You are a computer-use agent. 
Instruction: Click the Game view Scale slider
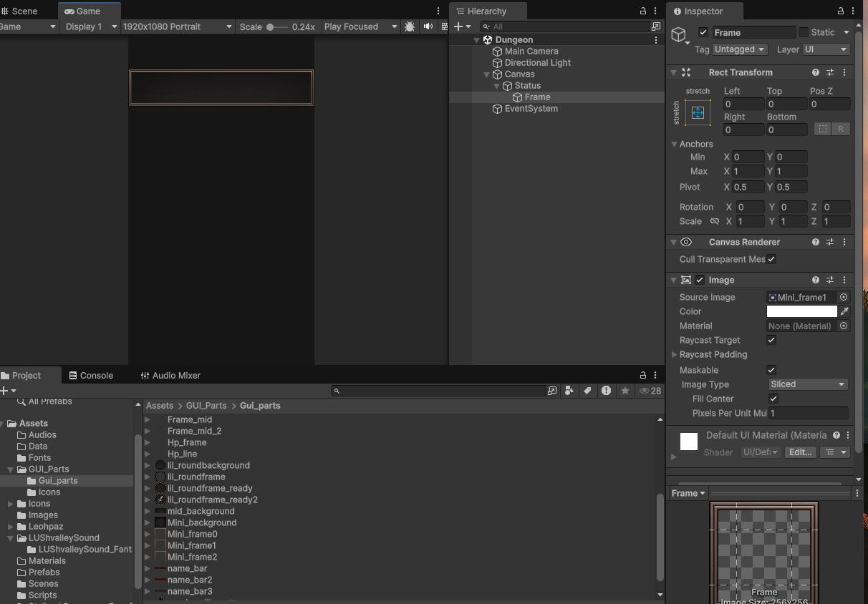point(277,27)
